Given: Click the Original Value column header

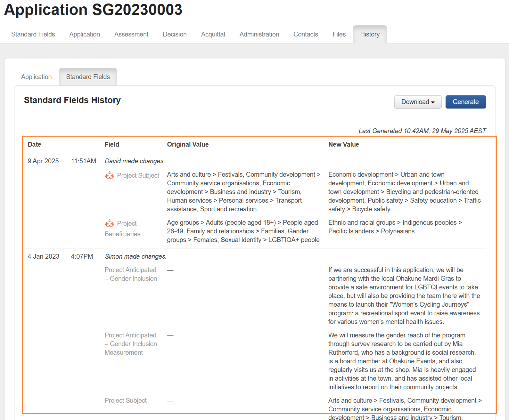Looking at the screenshot, I should click(x=188, y=144).
